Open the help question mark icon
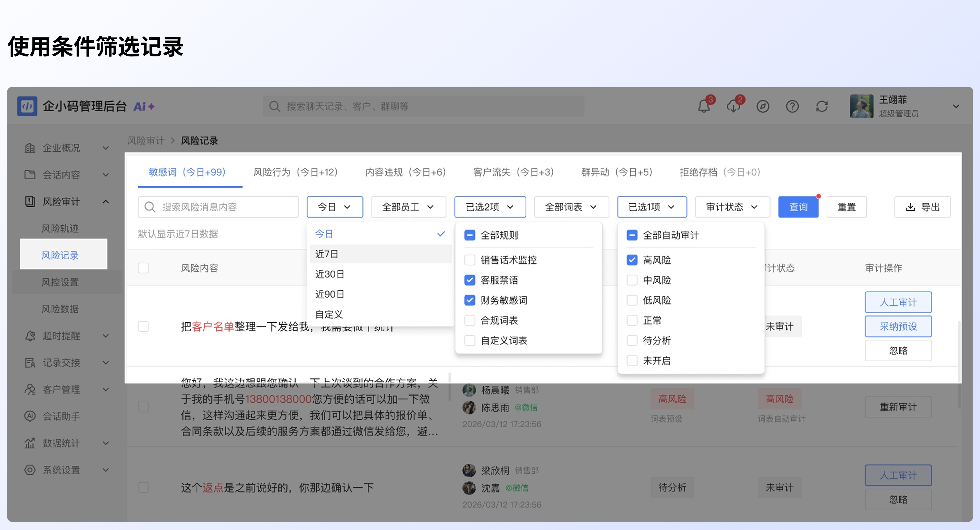980x530 pixels. 792,106
